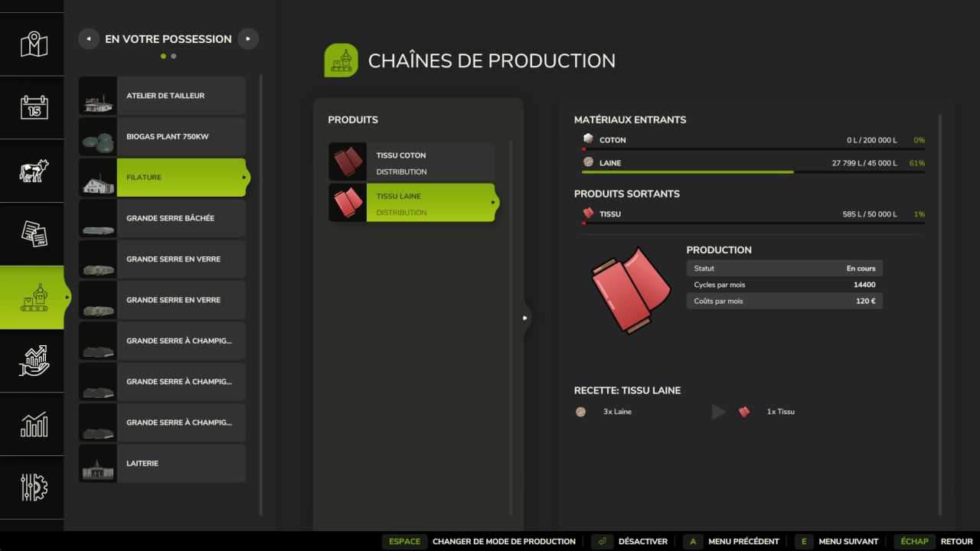
Task: Select Tissu Laine product
Action: point(412,203)
